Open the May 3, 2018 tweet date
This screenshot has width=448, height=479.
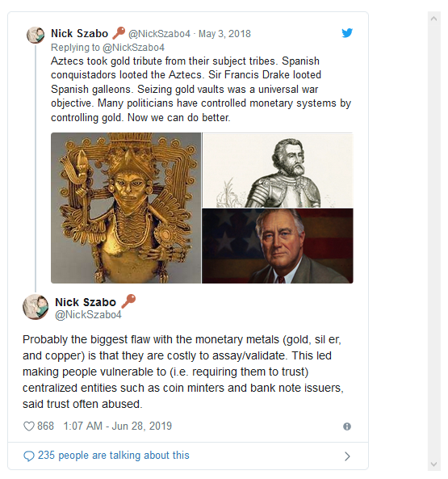click(x=224, y=34)
